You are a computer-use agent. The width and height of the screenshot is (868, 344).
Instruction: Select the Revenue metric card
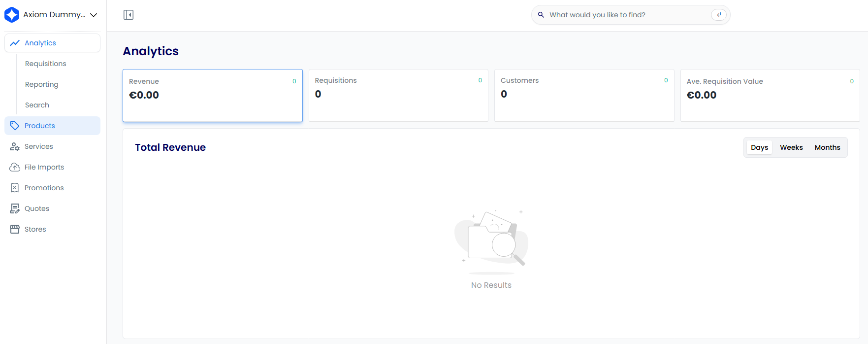(x=212, y=95)
